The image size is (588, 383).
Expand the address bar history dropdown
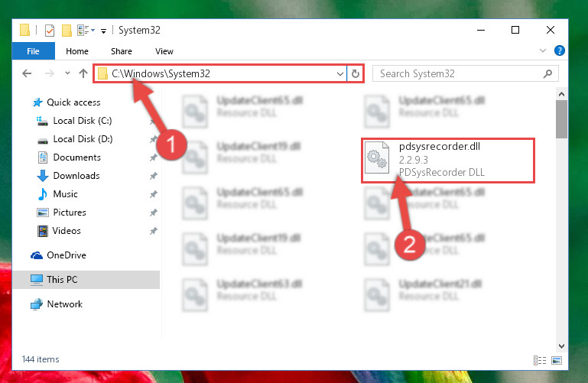point(340,74)
